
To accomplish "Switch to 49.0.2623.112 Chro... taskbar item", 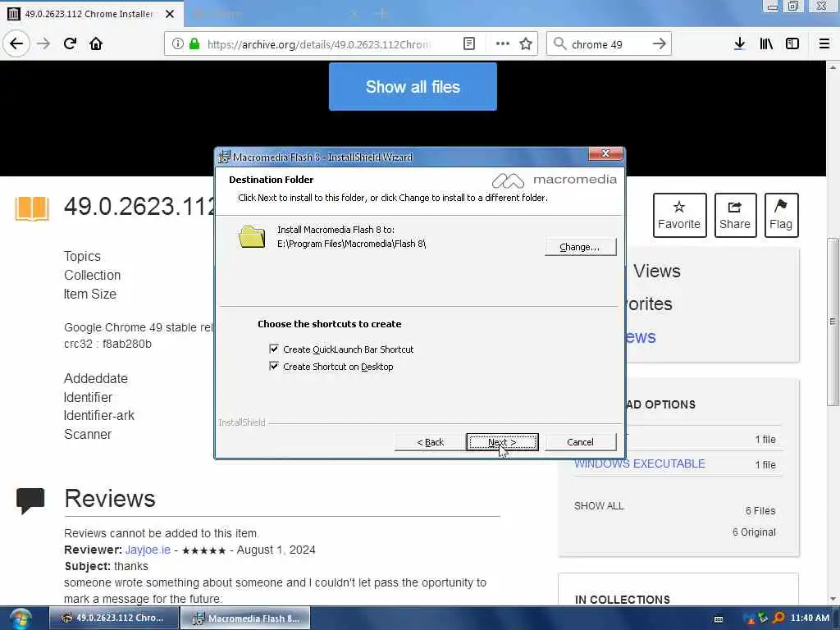I will pyautogui.click(x=114, y=619).
